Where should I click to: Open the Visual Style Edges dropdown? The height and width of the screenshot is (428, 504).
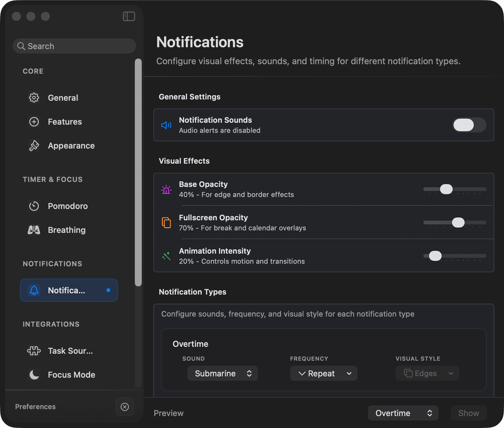point(427,374)
